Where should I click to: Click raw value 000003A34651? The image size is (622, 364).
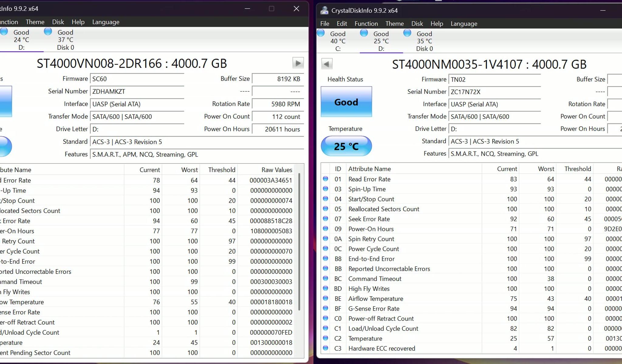[x=271, y=180]
